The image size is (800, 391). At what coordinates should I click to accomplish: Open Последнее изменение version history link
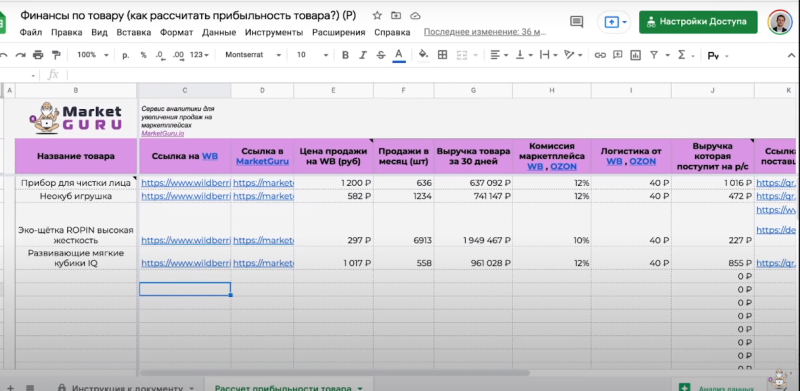click(485, 32)
